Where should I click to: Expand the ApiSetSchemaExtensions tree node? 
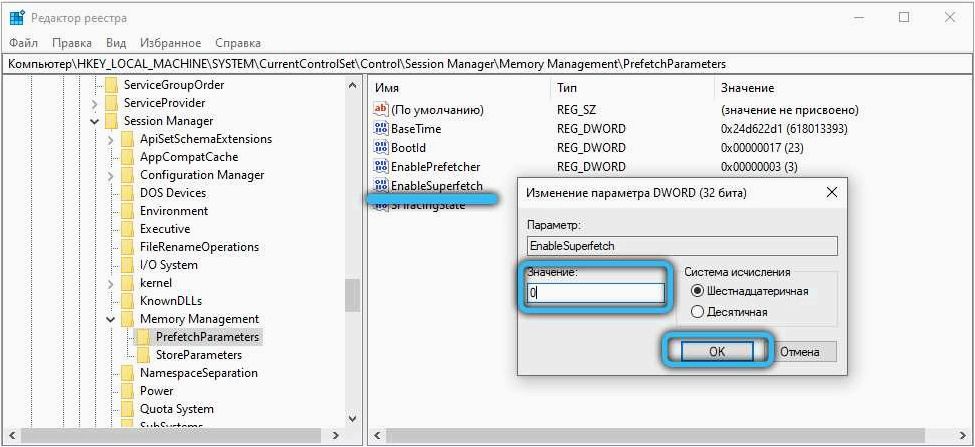111,139
